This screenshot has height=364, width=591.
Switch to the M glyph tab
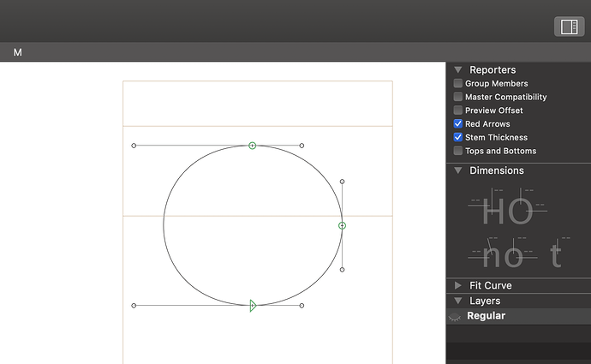click(18, 52)
